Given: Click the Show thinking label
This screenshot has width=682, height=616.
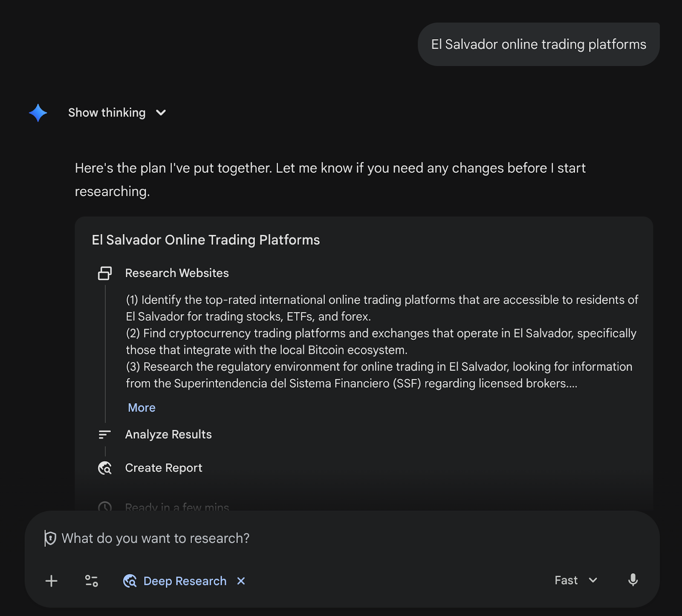Looking at the screenshot, I should pyautogui.click(x=107, y=113).
